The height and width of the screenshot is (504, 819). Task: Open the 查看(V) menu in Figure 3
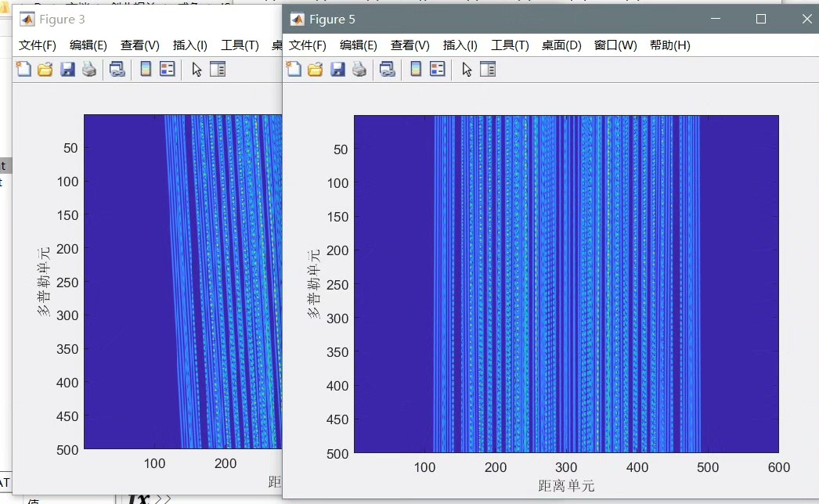tap(139, 45)
